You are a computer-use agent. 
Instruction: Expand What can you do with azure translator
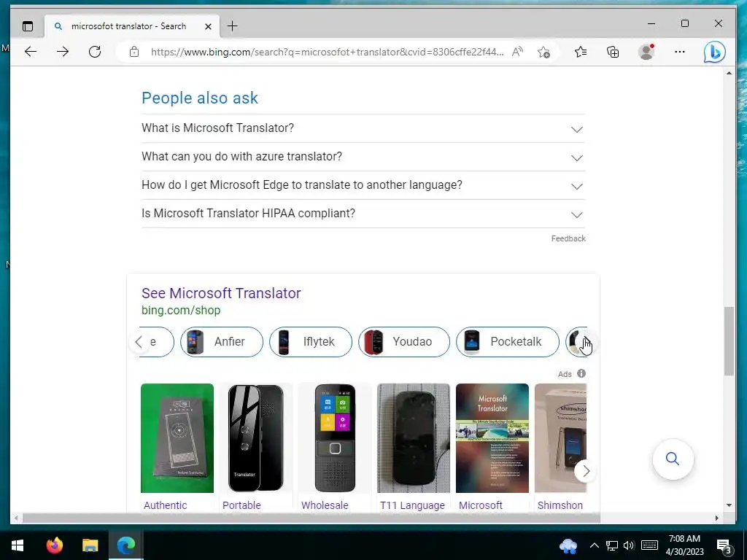coord(363,157)
